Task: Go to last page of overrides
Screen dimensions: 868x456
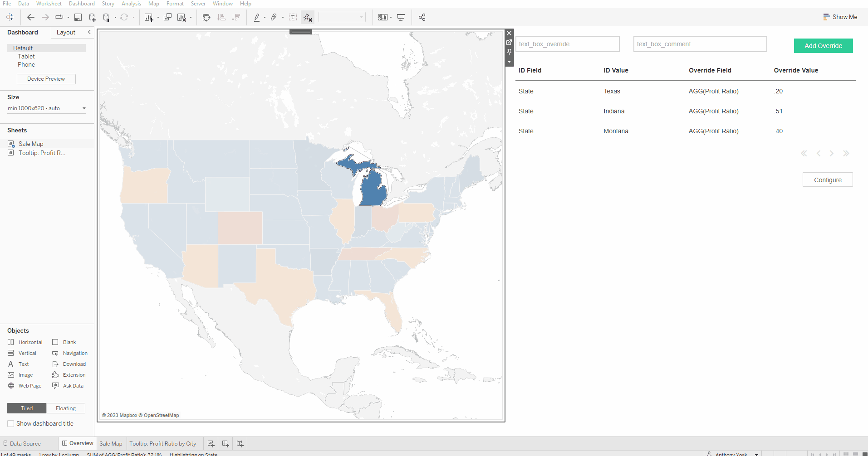Action: 846,154
